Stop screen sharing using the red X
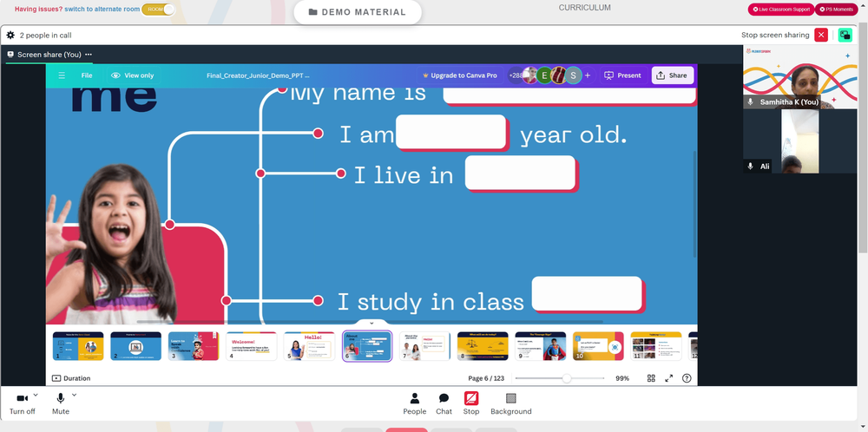 (x=821, y=35)
